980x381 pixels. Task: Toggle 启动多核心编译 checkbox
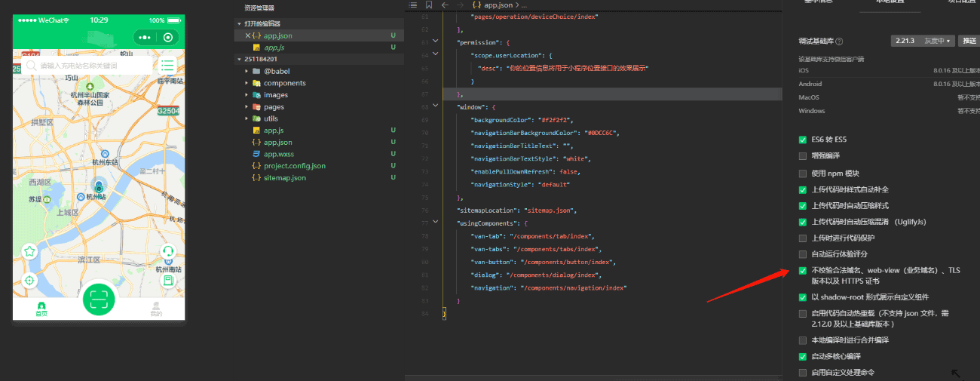pyautogui.click(x=803, y=356)
